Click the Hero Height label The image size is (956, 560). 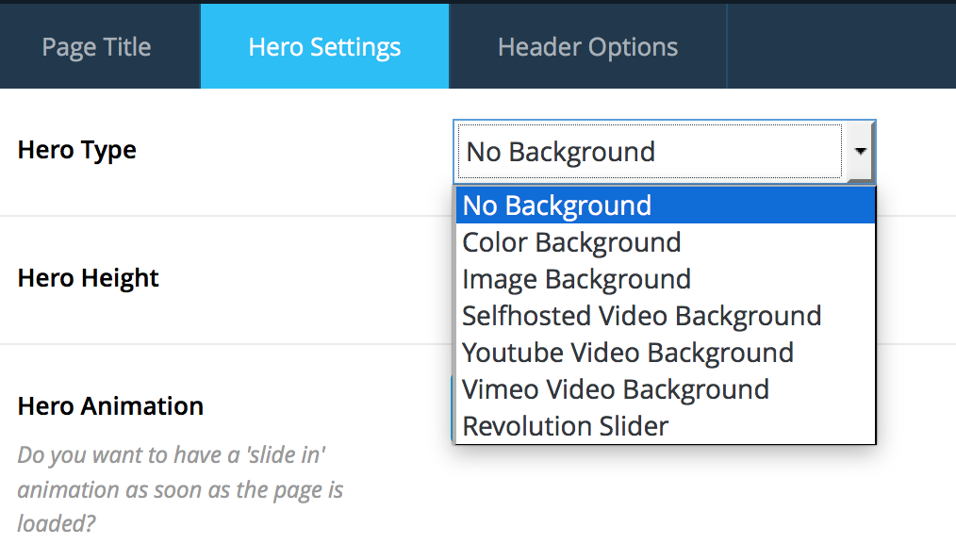tap(88, 278)
